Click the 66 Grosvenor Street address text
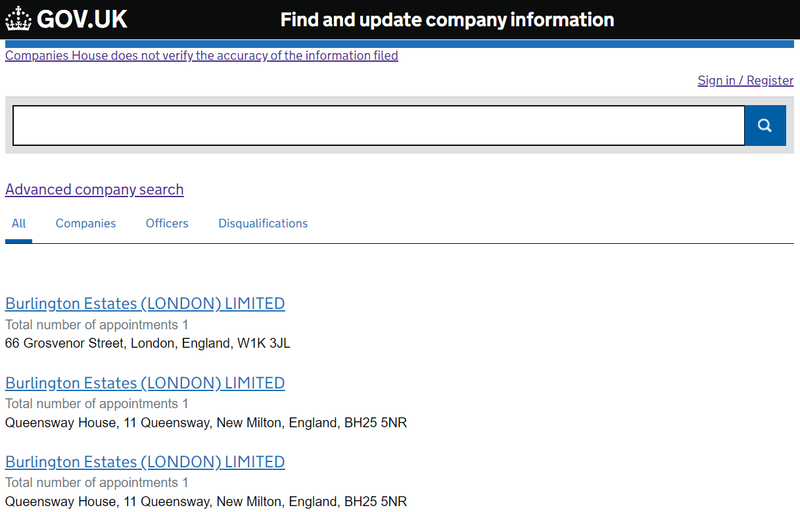 (x=147, y=343)
